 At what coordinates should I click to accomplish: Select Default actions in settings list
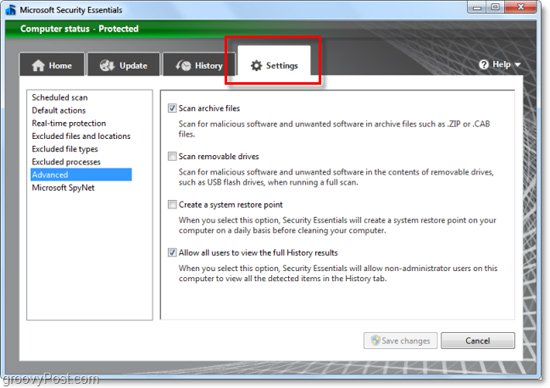click(x=81, y=111)
